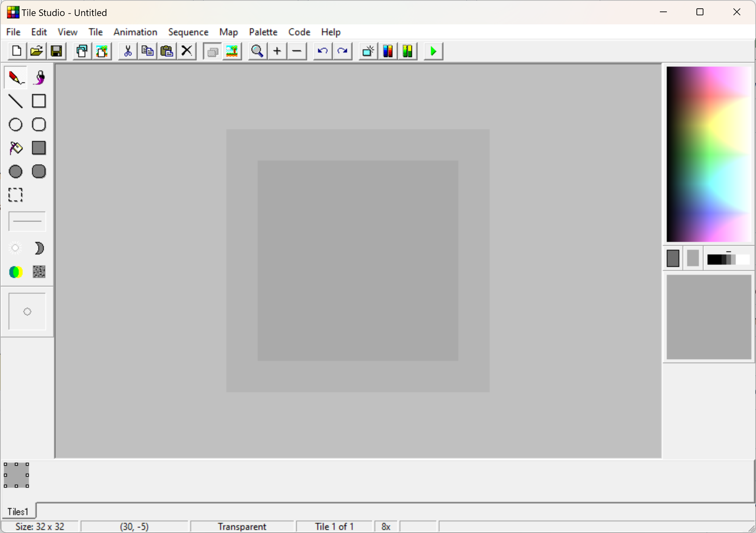Viewport: 756px width, 533px height.
Task: Open the line style selector box
Action: (x=27, y=221)
